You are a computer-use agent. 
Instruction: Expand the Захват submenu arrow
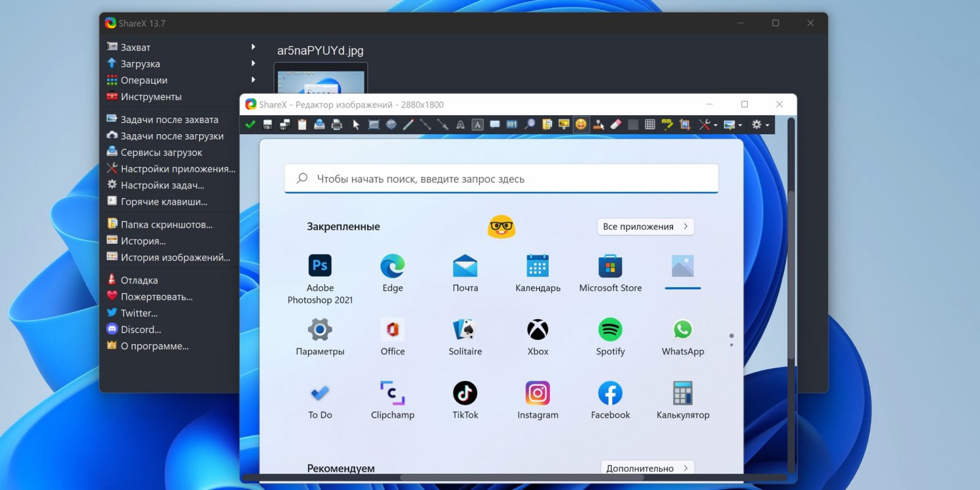pyautogui.click(x=253, y=47)
